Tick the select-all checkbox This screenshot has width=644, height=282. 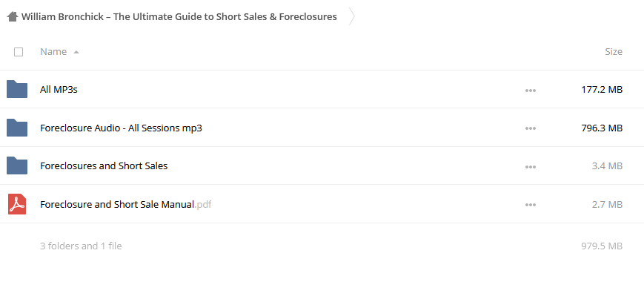click(x=19, y=52)
